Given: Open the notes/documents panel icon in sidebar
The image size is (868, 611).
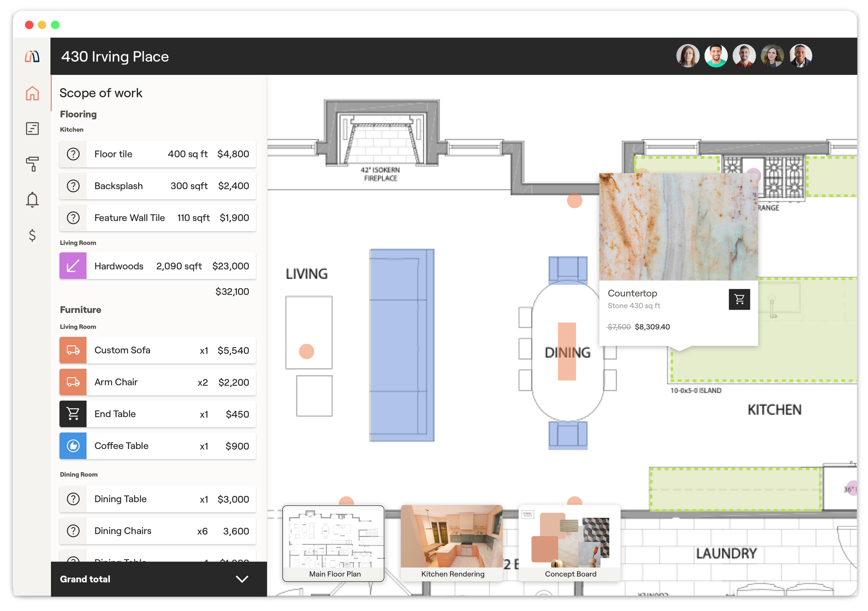Looking at the screenshot, I should coord(32,129).
